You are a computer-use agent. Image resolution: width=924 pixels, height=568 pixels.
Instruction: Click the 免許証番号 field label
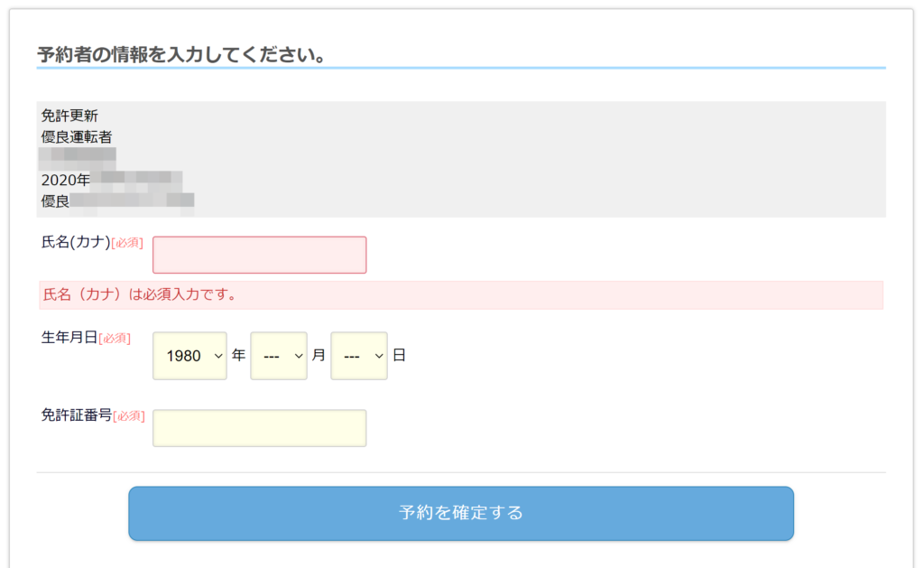(x=77, y=415)
